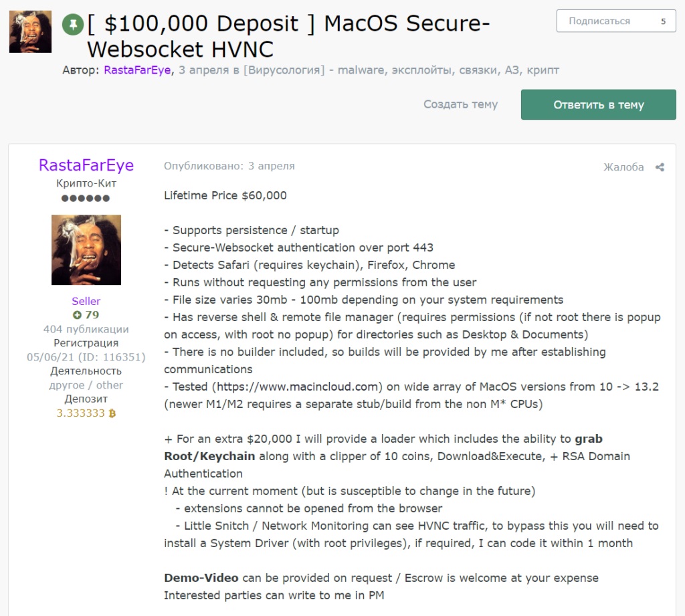The width and height of the screenshot is (685, 616).
Task: Open the small avatar beside the thread title
Action: click(30, 31)
